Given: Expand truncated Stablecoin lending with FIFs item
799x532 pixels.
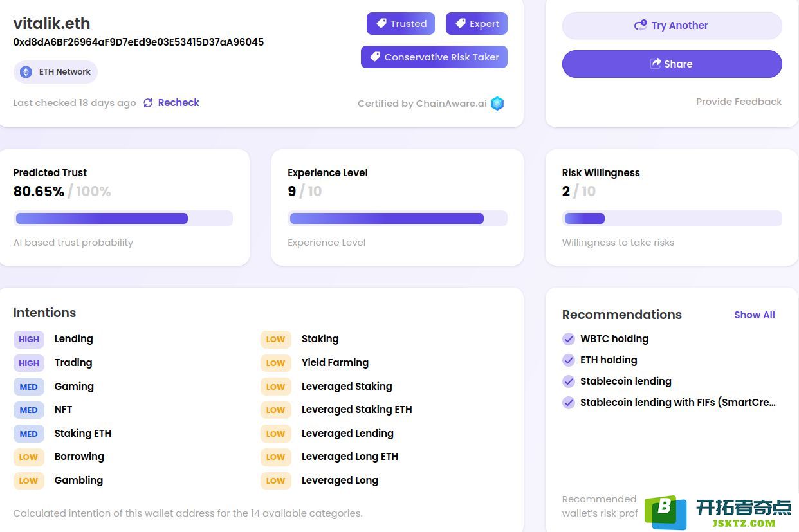Looking at the screenshot, I should tap(677, 403).
